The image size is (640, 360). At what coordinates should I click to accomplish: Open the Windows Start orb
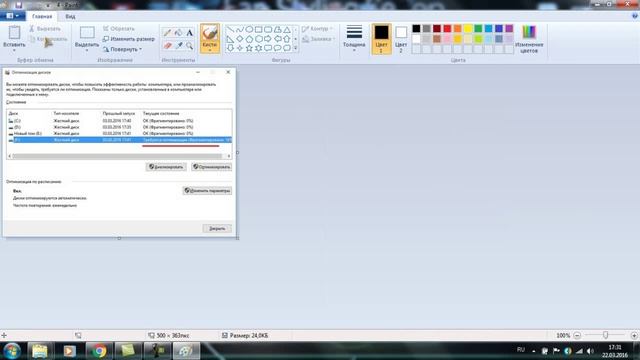point(11,351)
